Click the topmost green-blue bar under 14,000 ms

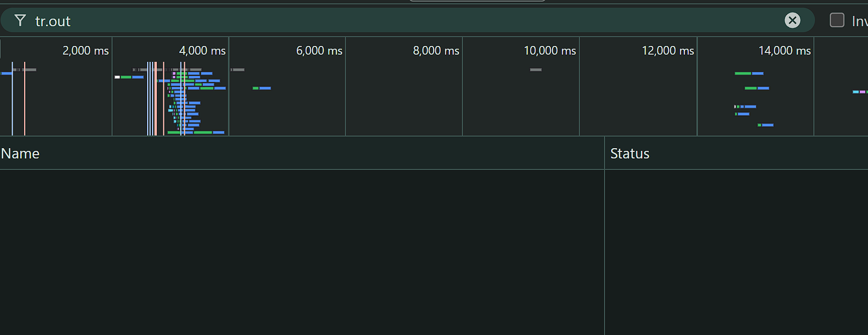[749, 73]
